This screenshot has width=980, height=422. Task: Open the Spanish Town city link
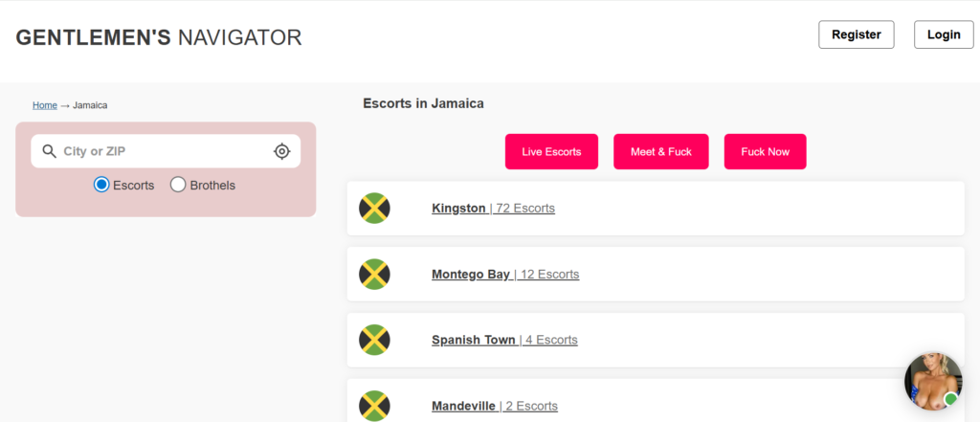point(474,340)
